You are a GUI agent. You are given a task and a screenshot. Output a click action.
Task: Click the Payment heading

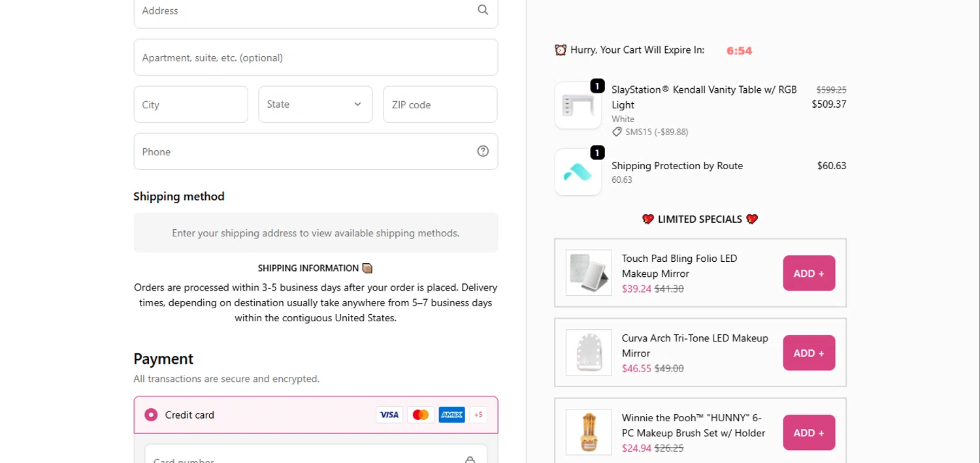tap(163, 359)
